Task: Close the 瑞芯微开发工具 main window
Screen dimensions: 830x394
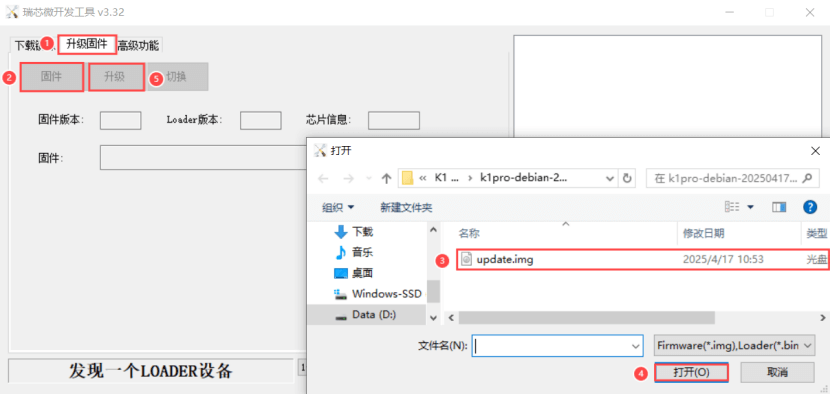Action: tap(810, 12)
